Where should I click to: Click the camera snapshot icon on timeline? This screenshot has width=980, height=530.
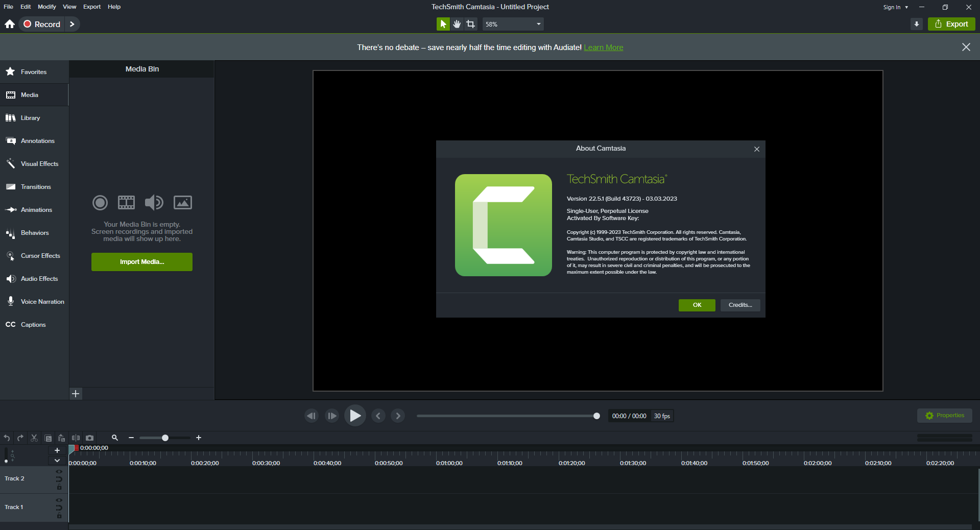(90, 438)
